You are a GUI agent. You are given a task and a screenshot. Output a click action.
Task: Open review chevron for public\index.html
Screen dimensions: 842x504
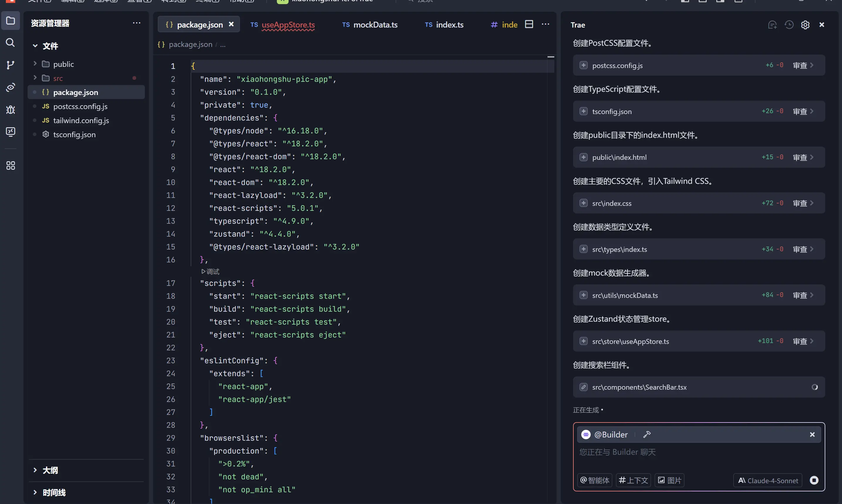coord(812,157)
